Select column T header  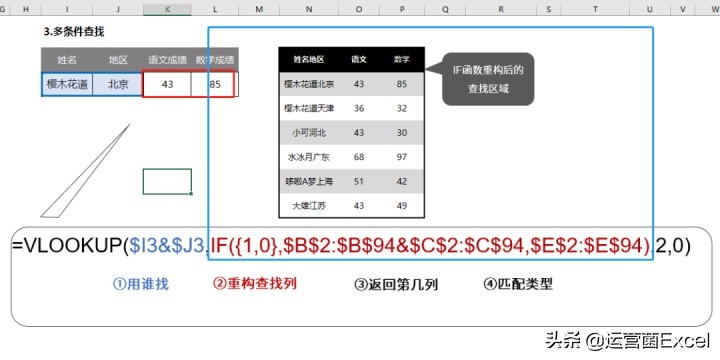coord(595,9)
